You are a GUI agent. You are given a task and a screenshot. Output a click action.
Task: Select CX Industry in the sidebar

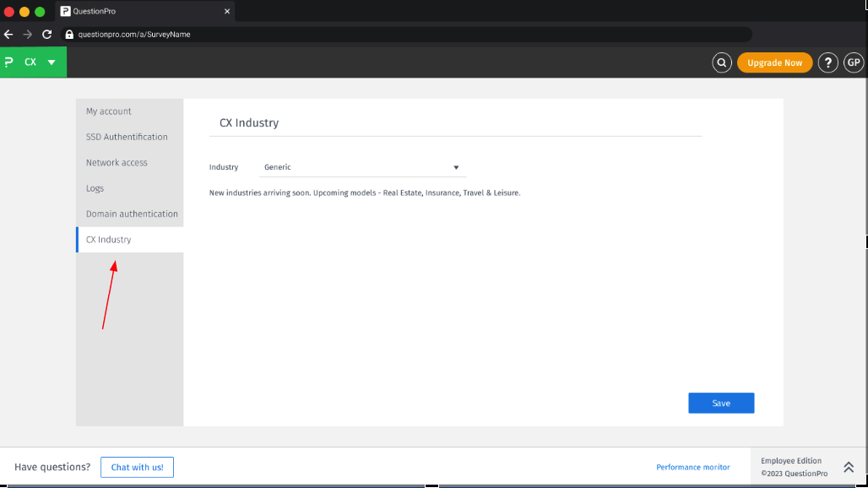[108, 239]
